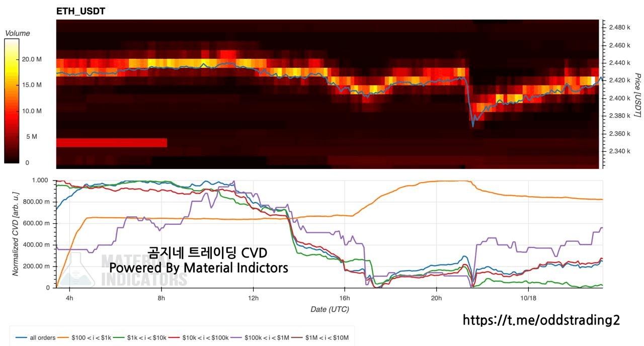
Task: Click the 'Price [USDT]' axis title
Action: point(637,96)
